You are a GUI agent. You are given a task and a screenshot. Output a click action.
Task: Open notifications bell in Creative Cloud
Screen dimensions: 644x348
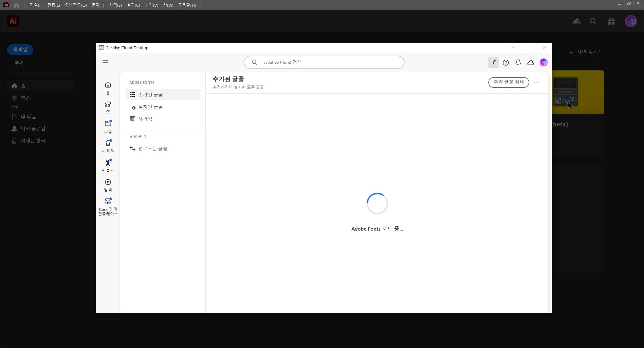pyautogui.click(x=518, y=62)
